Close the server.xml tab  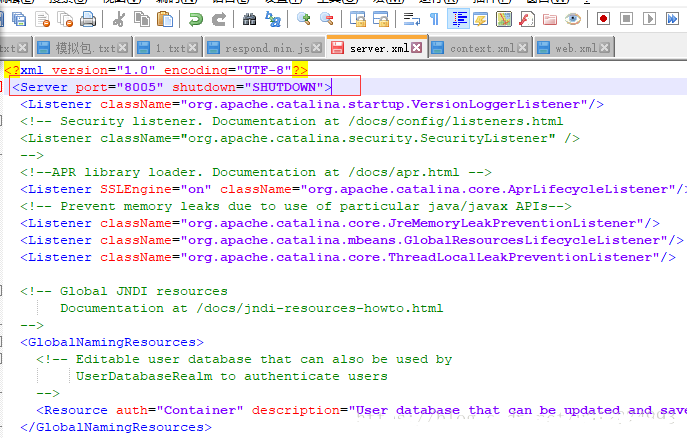click(x=417, y=47)
